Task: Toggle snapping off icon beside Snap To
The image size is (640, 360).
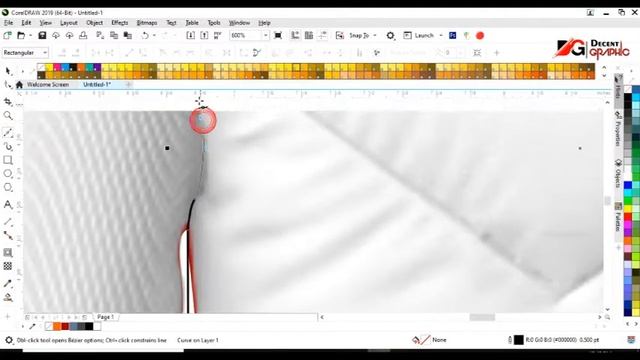Action: point(340,36)
